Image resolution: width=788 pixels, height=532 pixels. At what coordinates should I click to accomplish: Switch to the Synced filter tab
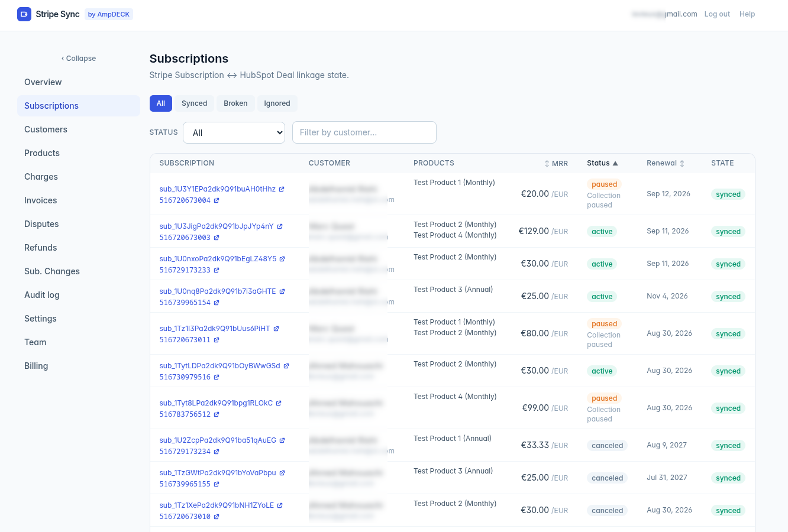194,103
